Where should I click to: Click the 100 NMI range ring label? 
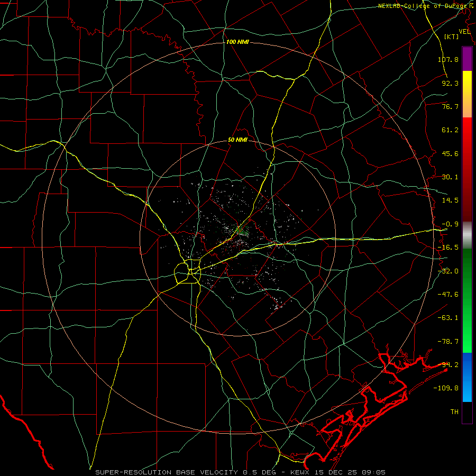(x=237, y=42)
